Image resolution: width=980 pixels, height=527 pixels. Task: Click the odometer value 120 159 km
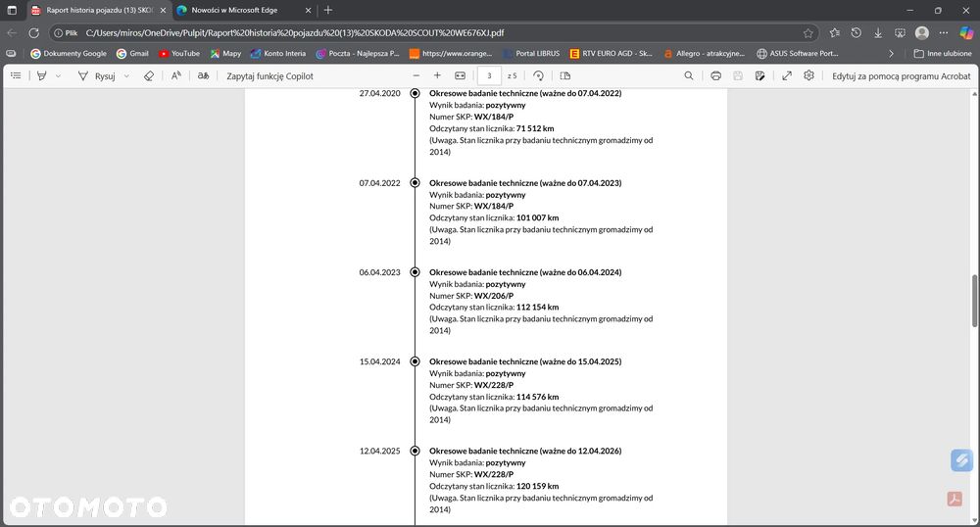537,486
